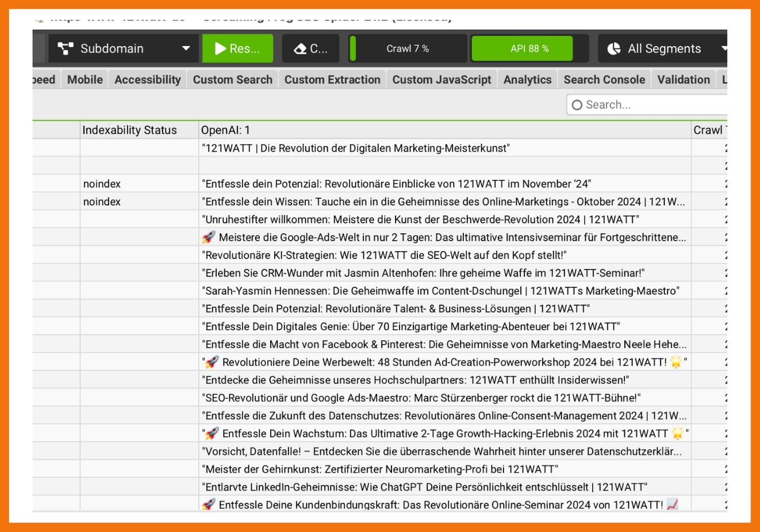
Task: Open the Search Console tab
Action: (x=604, y=80)
